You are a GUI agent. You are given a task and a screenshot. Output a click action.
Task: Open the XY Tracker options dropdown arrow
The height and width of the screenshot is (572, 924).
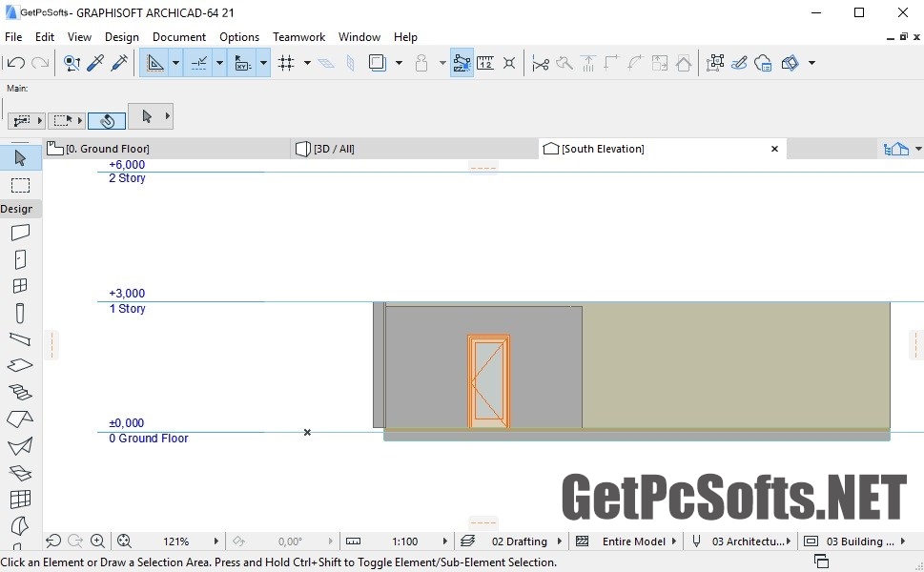pos(263,62)
